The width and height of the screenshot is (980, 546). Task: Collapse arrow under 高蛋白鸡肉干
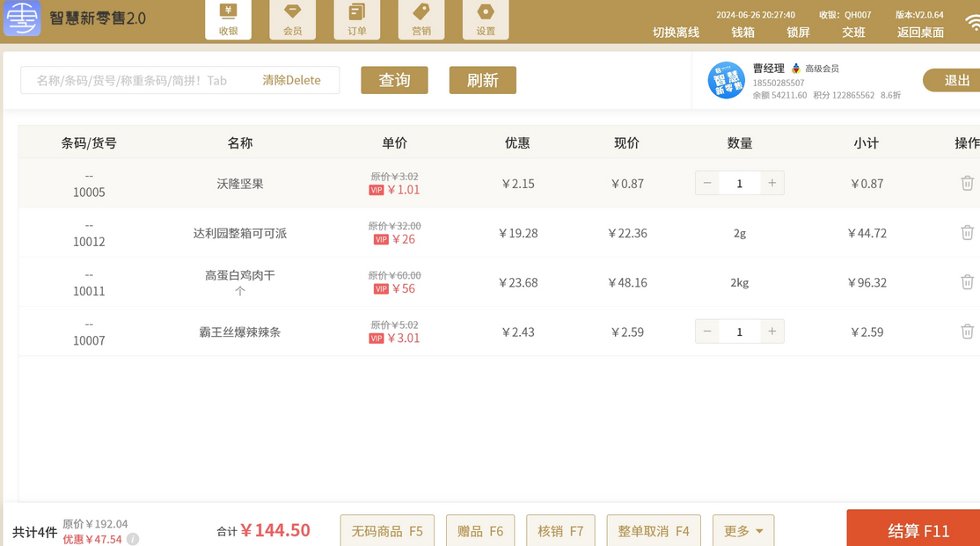[x=240, y=291]
